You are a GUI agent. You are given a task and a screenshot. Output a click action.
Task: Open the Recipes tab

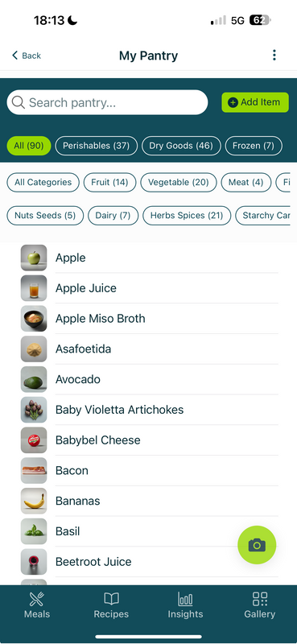111,605
